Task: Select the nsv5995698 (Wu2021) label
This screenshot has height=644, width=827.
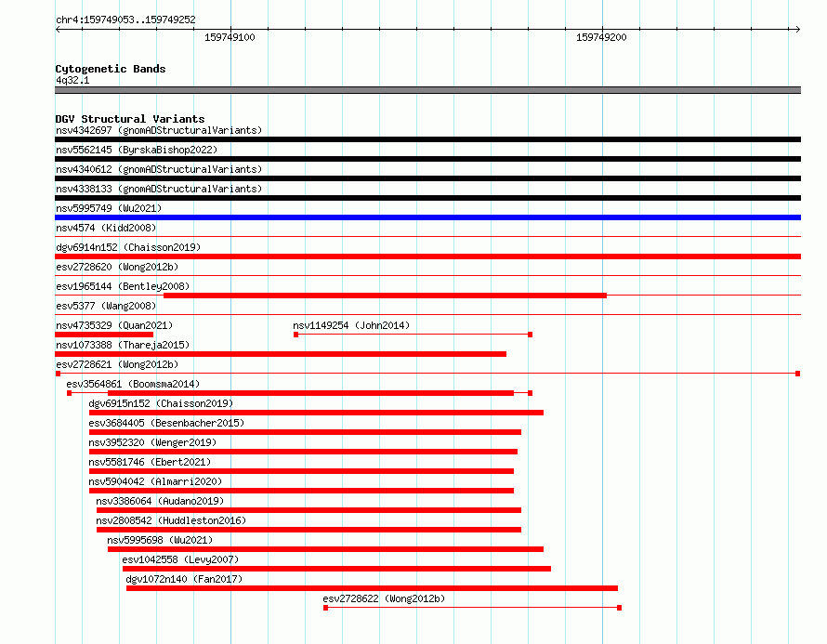Action: [x=160, y=540]
